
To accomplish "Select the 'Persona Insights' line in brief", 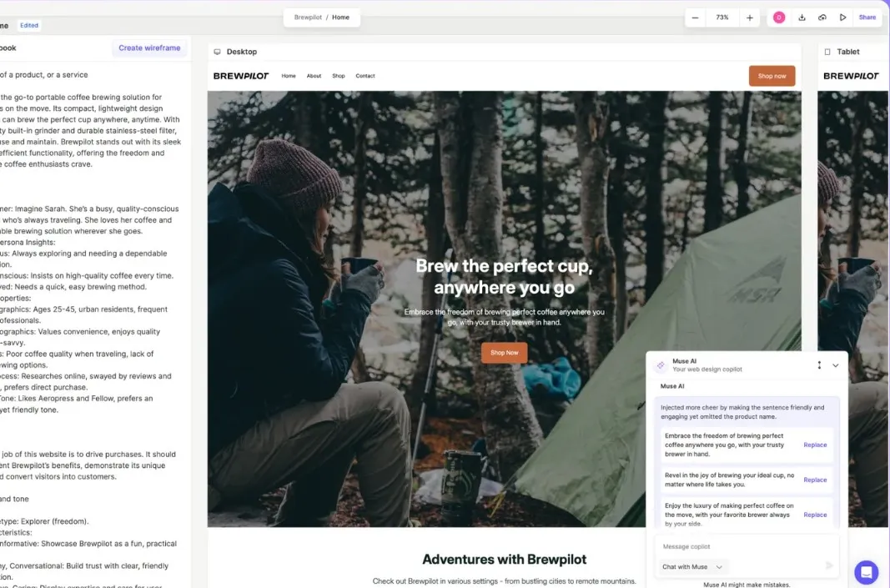I will pyautogui.click(x=28, y=243).
